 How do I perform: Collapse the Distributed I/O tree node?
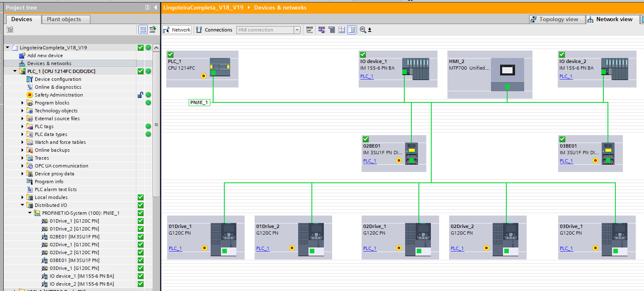coord(22,205)
